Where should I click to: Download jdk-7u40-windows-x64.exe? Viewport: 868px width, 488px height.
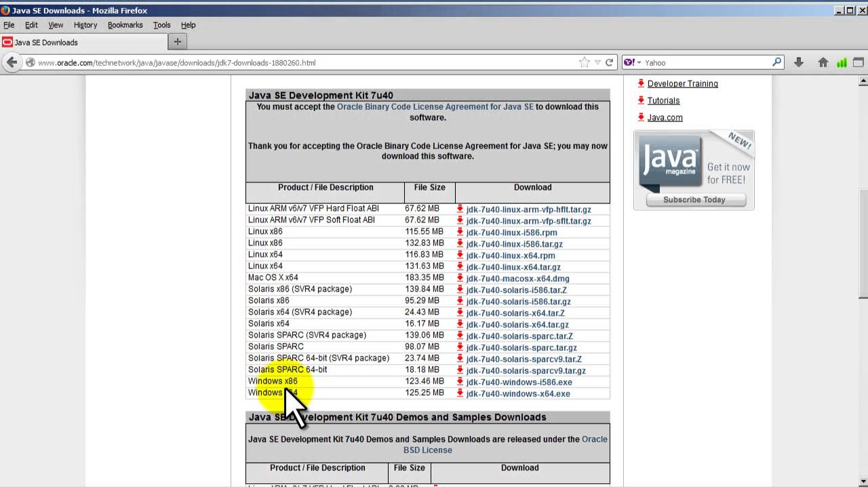coord(518,394)
